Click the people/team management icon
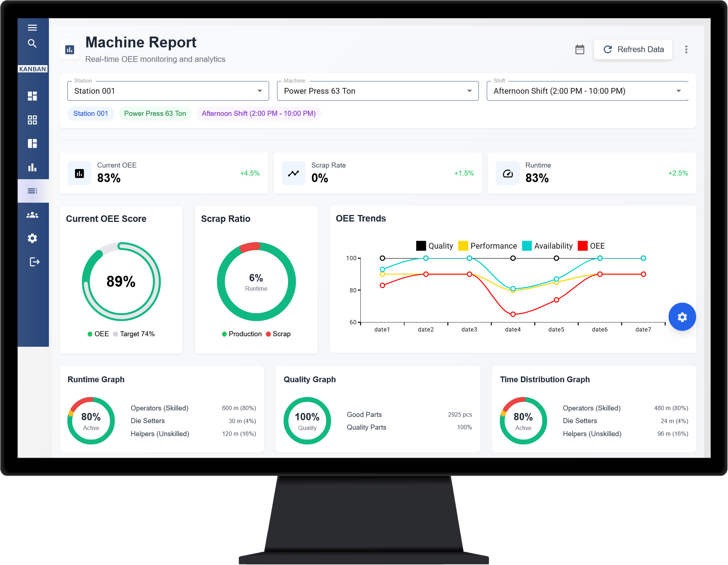Image resolution: width=728 pixels, height=565 pixels. (33, 214)
